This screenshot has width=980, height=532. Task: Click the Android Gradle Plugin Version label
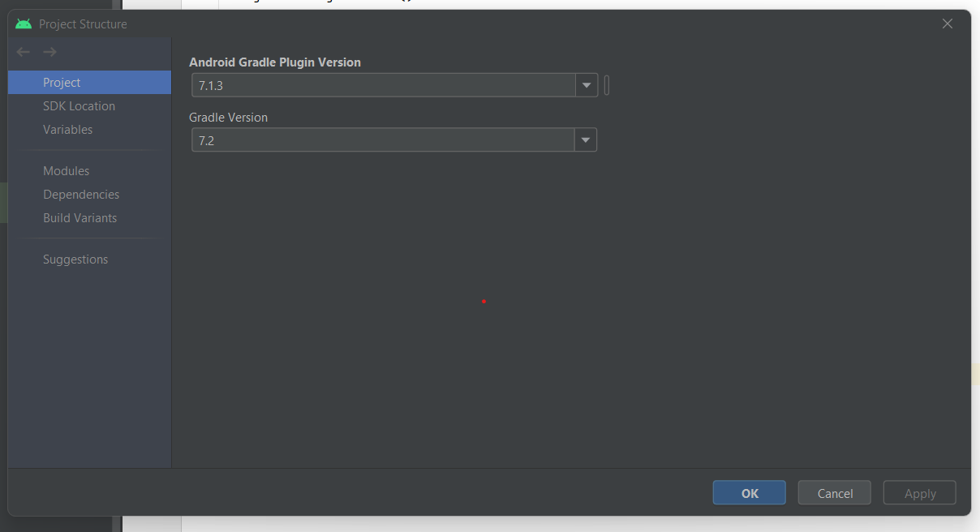pyautogui.click(x=275, y=62)
